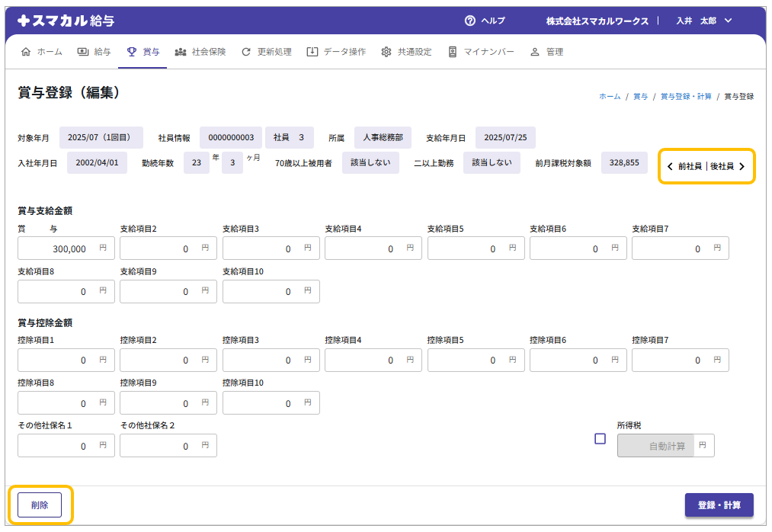Toggle the income tax manual entry checkbox
This screenshot has height=532, width=772.
tap(600, 439)
